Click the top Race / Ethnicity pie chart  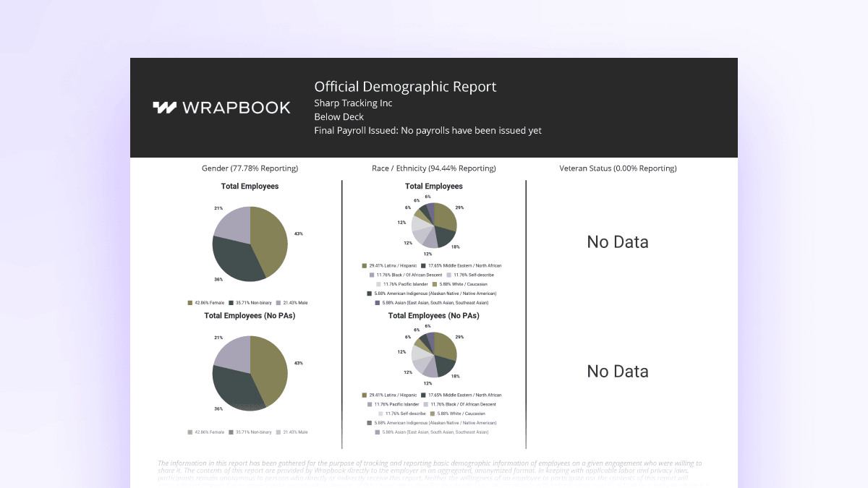434,226
